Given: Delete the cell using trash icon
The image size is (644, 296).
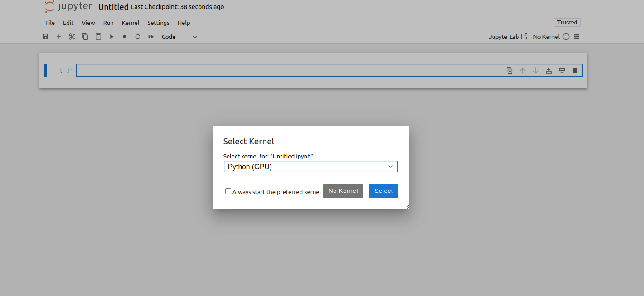Looking at the screenshot, I should (575, 71).
